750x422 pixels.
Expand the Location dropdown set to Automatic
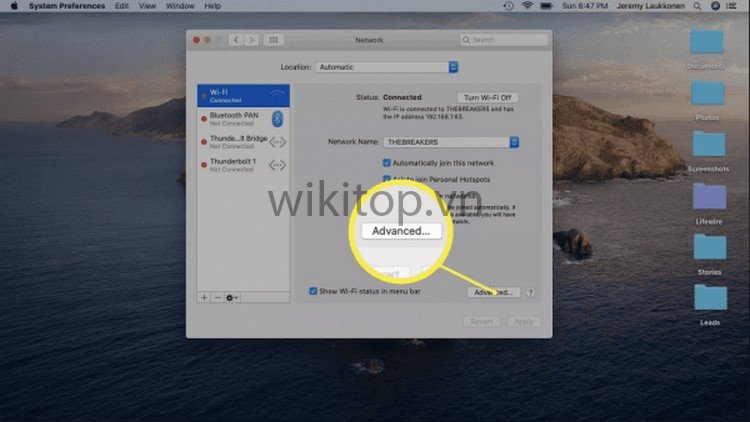386,67
